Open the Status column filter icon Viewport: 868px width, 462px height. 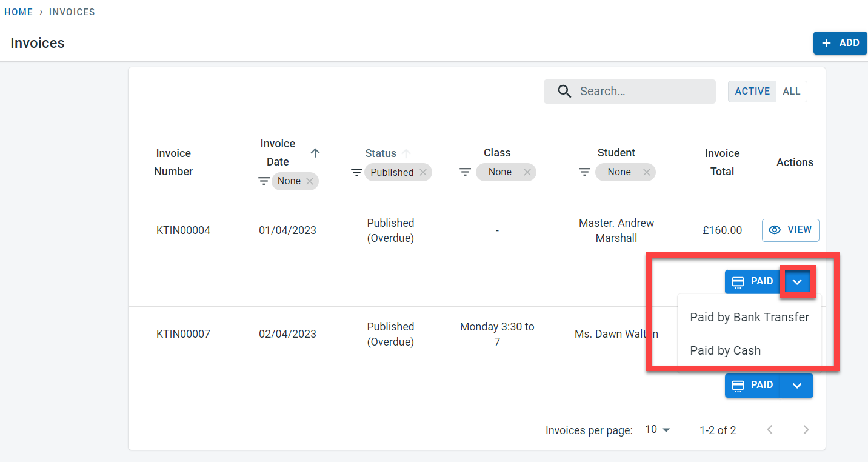pyautogui.click(x=357, y=173)
